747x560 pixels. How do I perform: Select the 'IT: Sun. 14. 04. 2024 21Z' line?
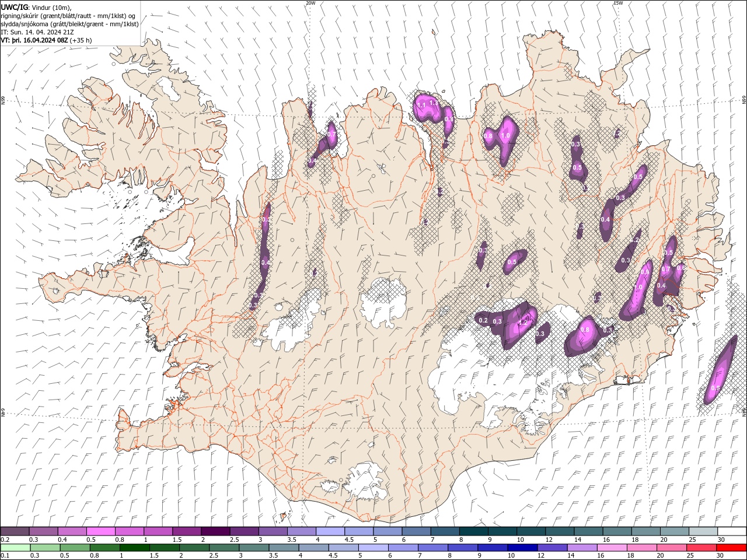click(39, 32)
